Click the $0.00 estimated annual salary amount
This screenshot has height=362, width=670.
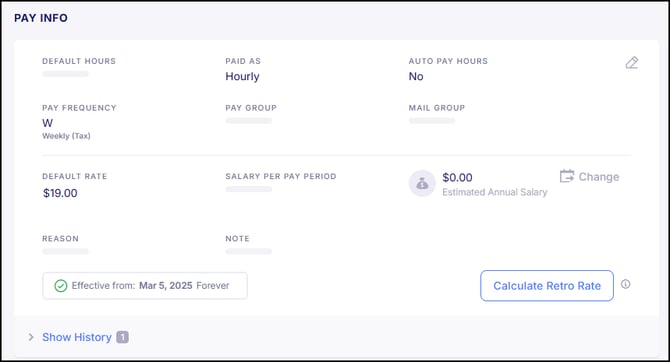point(457,177)
